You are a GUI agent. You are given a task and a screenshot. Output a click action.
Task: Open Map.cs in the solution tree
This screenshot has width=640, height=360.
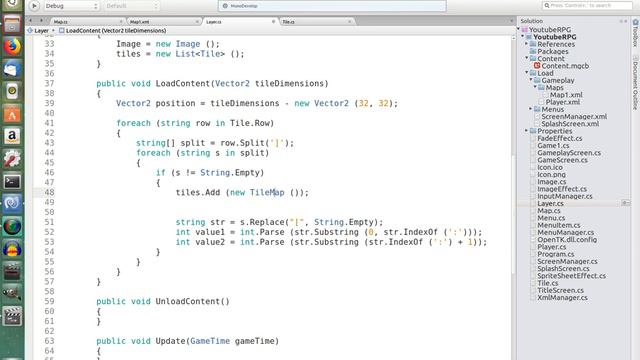pyautogui.click(x=549, y=211)
